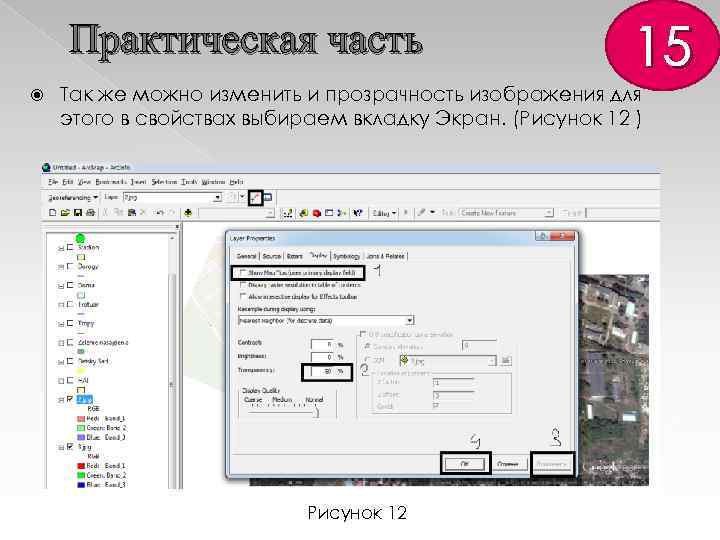Screen dimensions: 720x540
Task: Click the layer picker icon beside DRA combo
Action: [506, 360]
